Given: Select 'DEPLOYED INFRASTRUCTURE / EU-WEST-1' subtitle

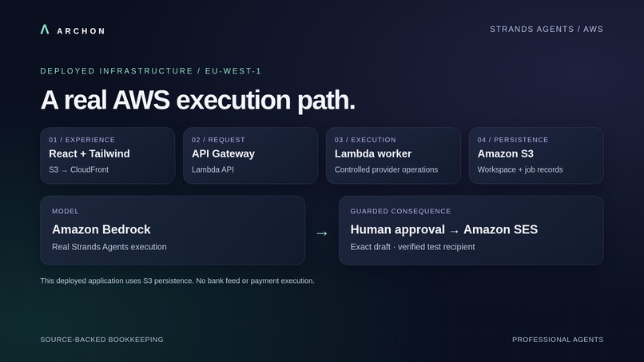Looking at the screenshot, I should click(151, 71).
